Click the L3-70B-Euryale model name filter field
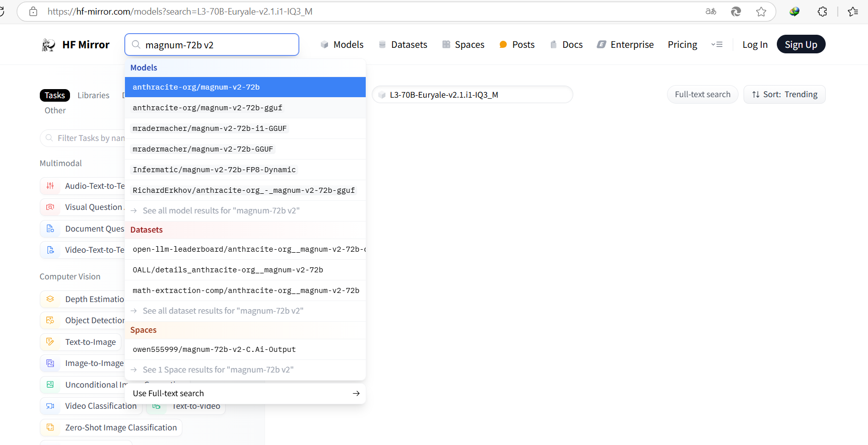 tap(473, 95)
